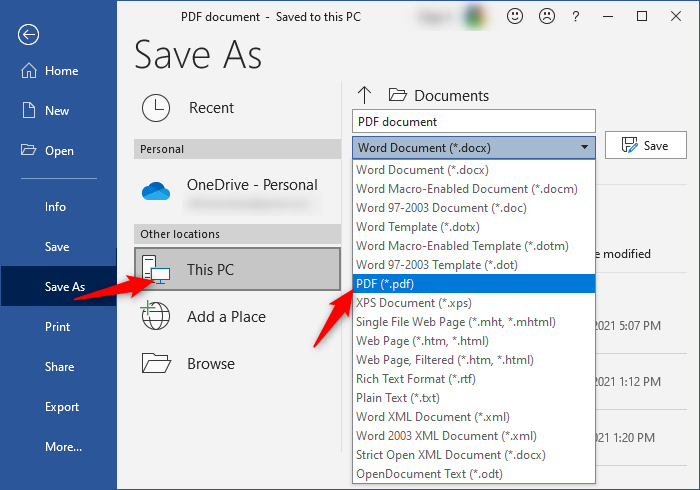
Task: Open help question mark icon
Action: tap(576, 17)
